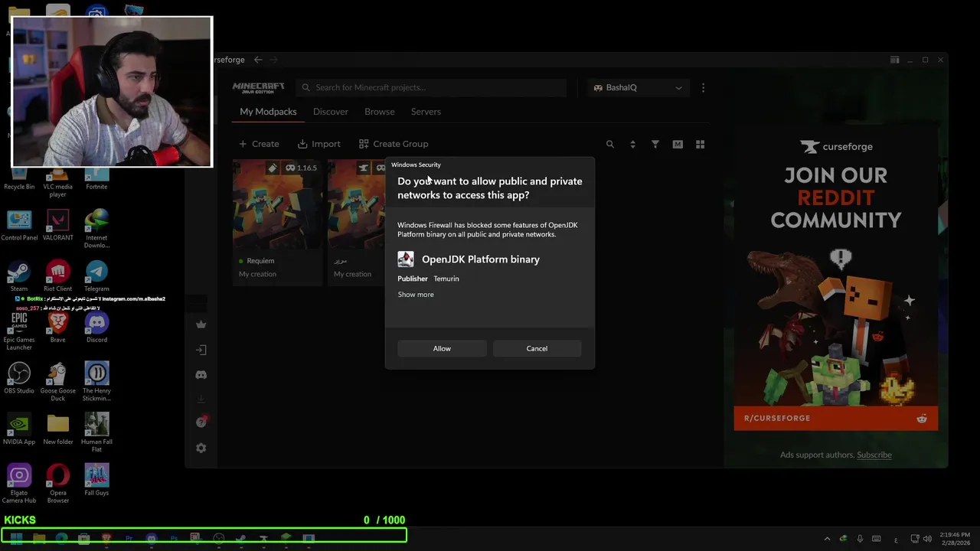Open Fall Guys desktop icon
This screenshot has height=551, width=980.
(96, 480)
